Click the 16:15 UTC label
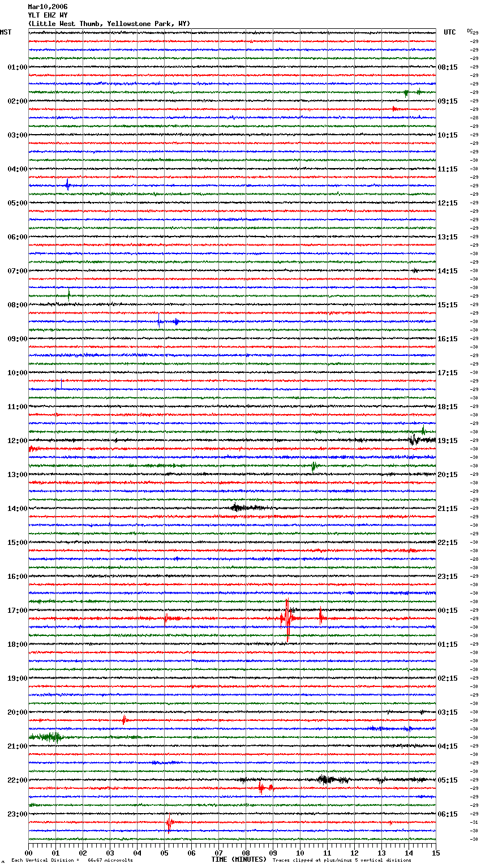This screenshot has height=868, width=481. click(x=448, y=339)
